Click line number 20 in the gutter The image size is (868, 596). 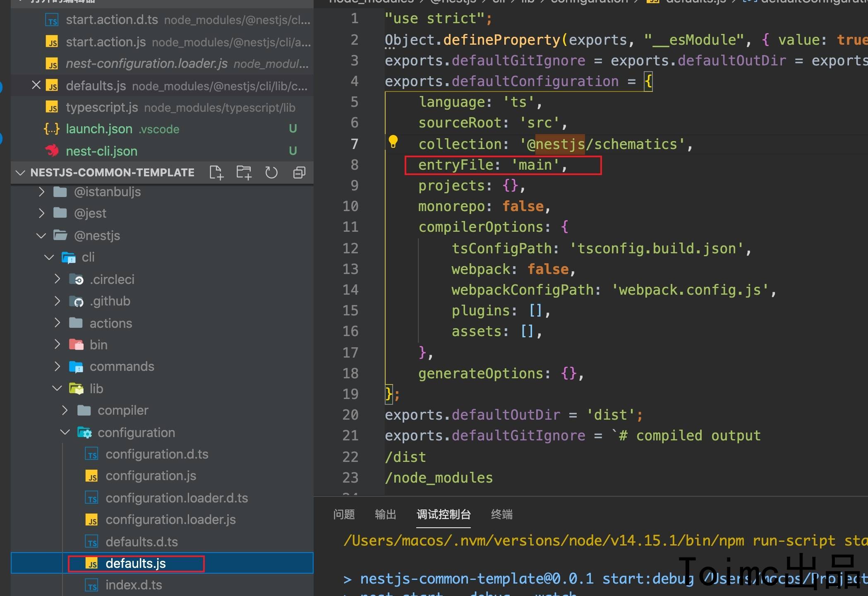pos(350,415)
